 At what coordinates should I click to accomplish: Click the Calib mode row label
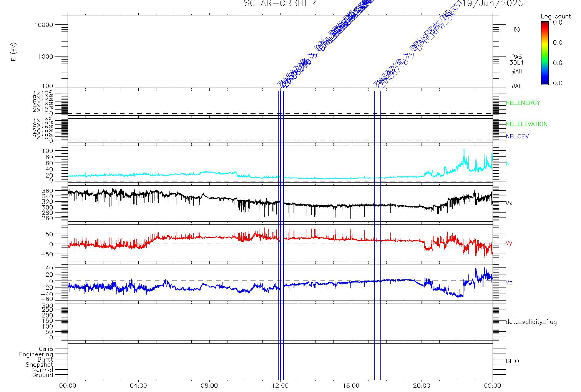46,349
